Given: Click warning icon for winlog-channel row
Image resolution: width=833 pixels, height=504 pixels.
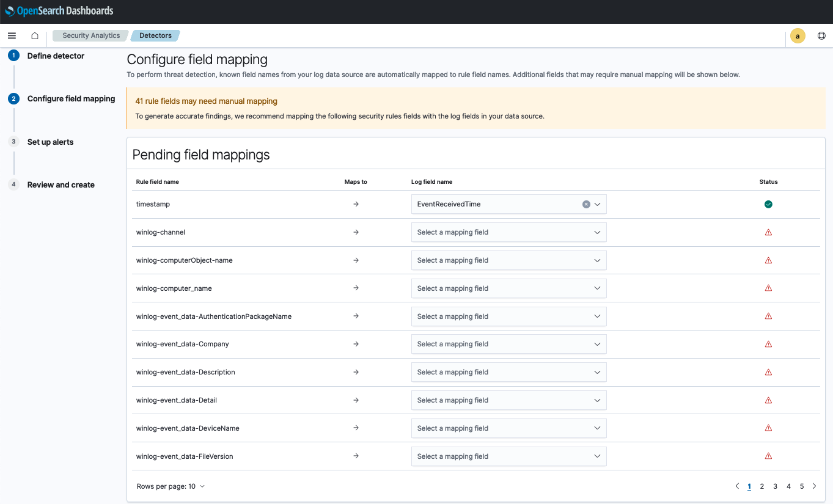Looking at the screenshot, I should [x=768, y=232].
